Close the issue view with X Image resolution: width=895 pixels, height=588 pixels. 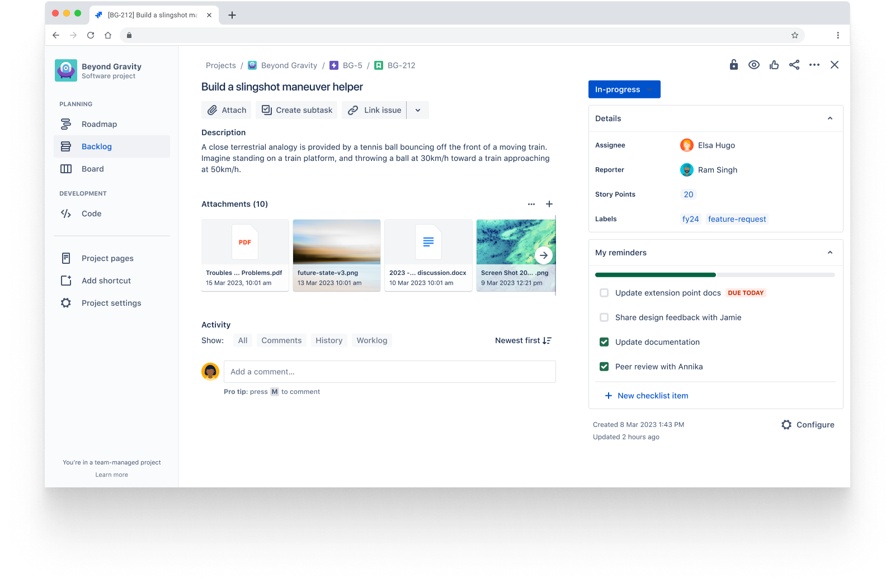click(835, 65)
